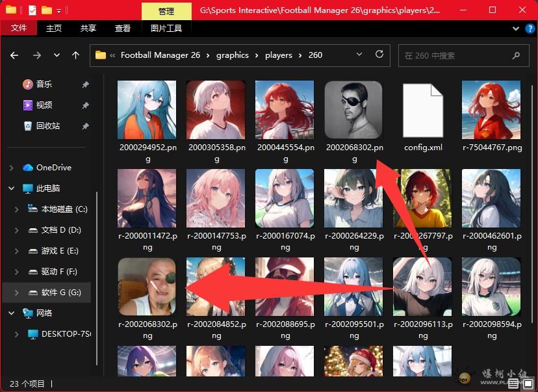Open the Properties icon on quick access toolbar

32,10
